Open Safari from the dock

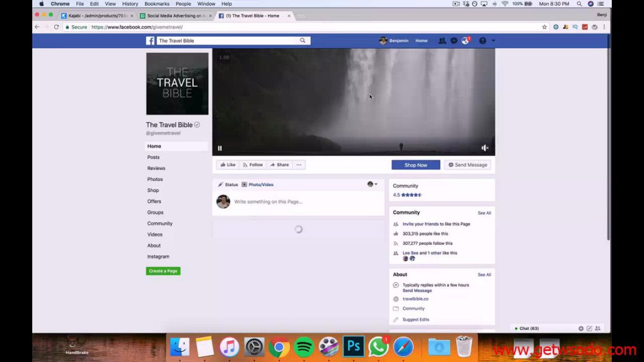pyautogui.click(x=403, y=347)
